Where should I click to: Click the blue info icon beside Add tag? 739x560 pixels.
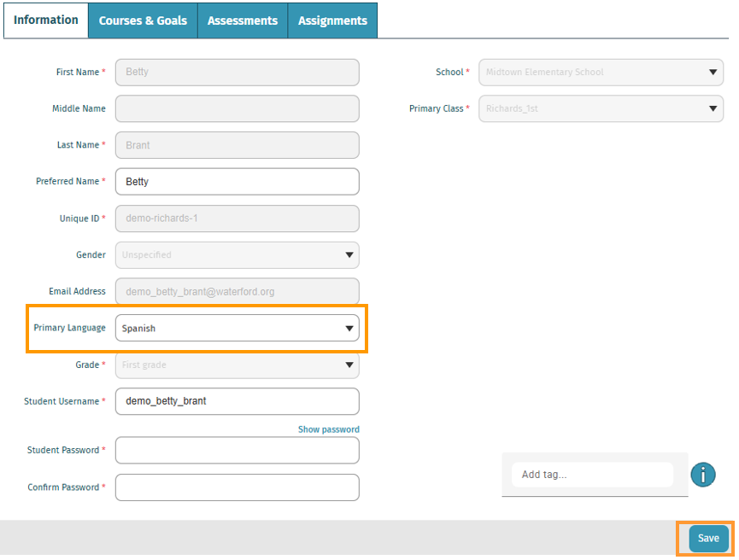point(703,475)
